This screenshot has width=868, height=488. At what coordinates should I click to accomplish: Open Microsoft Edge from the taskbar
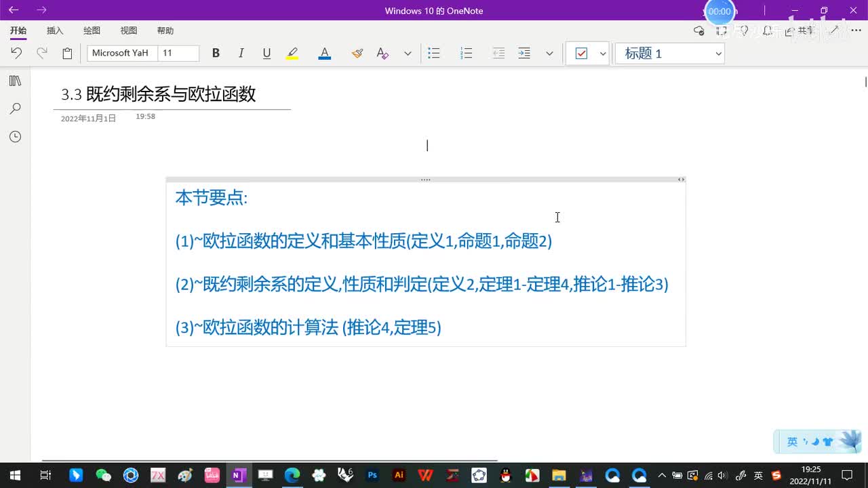pyautogui.click(x=292, y=475)
